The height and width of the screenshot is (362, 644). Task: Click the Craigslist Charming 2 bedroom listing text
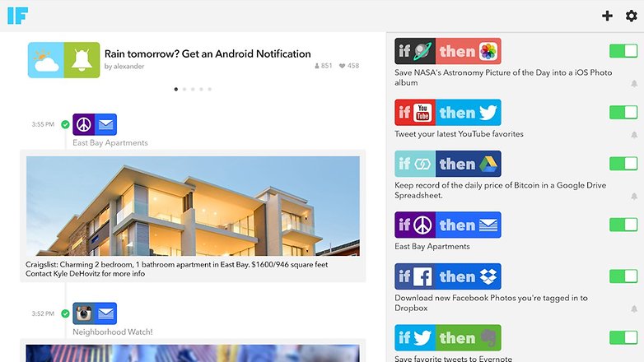tap(176, 269)
